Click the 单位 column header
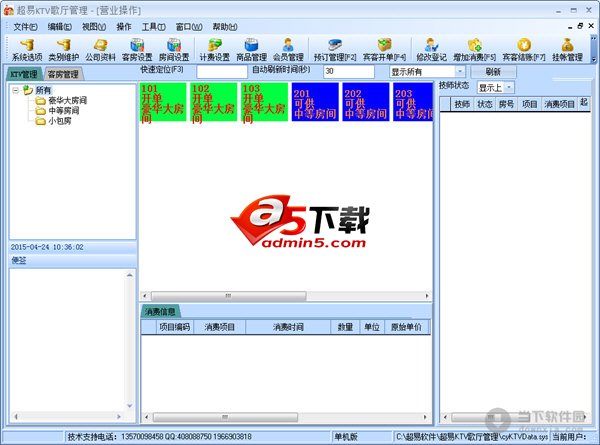600x445 pixels. pos(372,327)
